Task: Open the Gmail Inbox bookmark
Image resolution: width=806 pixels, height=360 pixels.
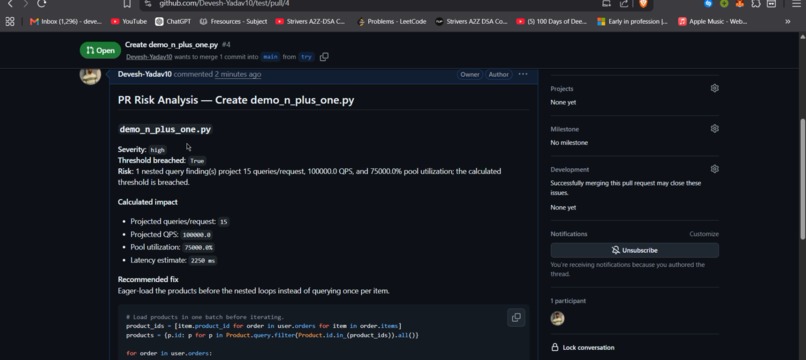Action: pos(66,22)
